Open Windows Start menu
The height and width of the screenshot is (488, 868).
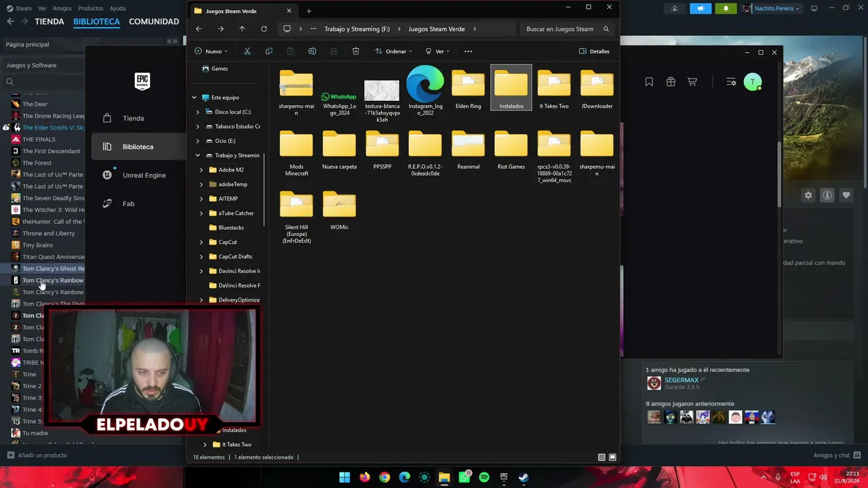[x=344, y=477]
